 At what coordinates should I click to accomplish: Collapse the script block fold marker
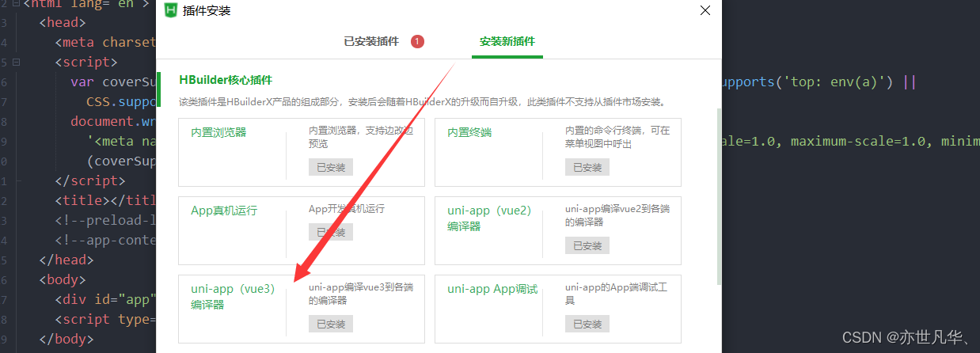(x=16, y=62)
